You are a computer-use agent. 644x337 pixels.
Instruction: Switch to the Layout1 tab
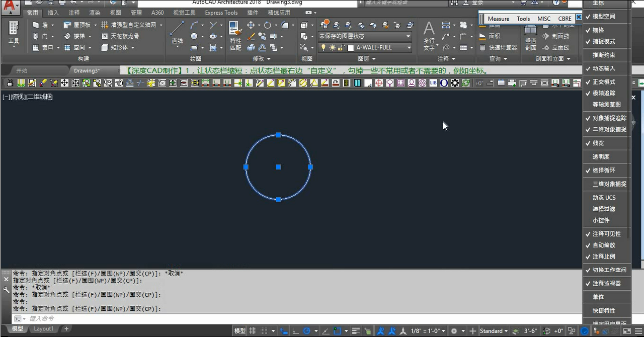44,329
